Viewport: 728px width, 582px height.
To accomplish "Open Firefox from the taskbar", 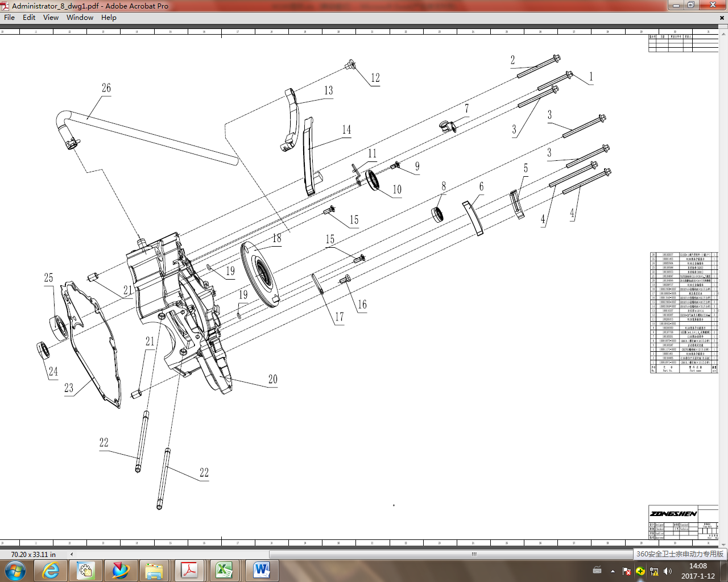I will click(120, 570).
